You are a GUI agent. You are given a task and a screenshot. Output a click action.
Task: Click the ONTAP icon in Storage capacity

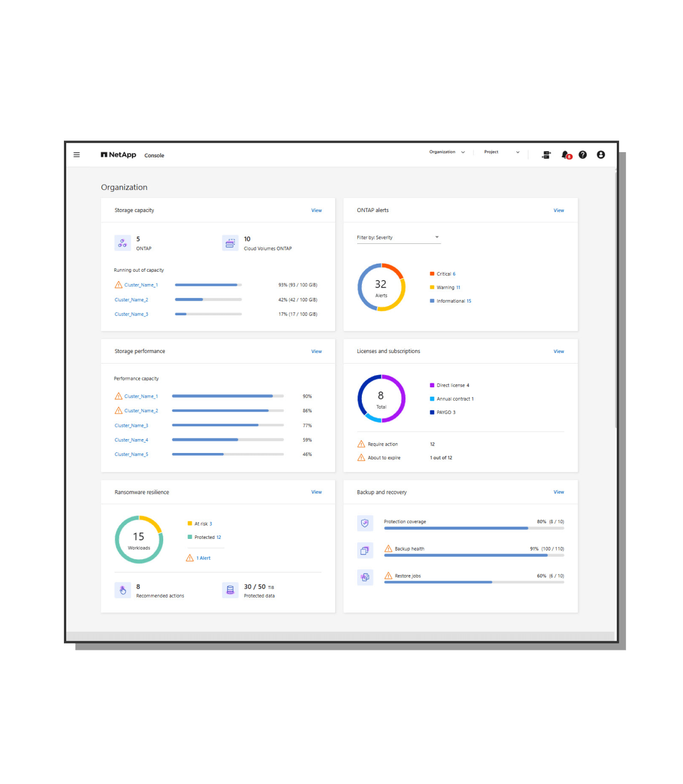pyautogui.click(x=123, y=243)
